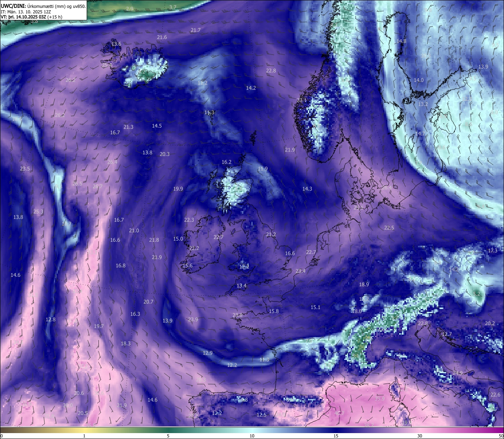The height and width of the screenshot is (439, 504).
Task: Click the value 22.6 at the lower right
Action: [495, 395]
